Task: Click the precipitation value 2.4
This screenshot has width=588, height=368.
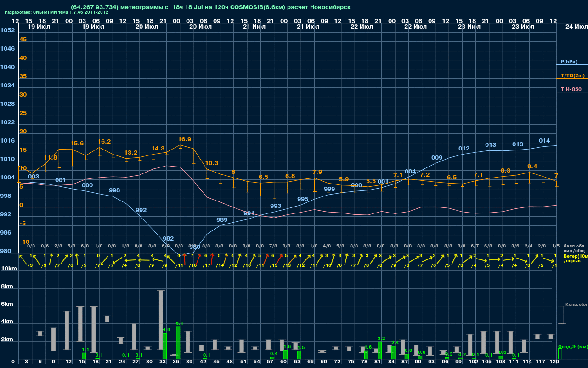Action: [395, 342]
